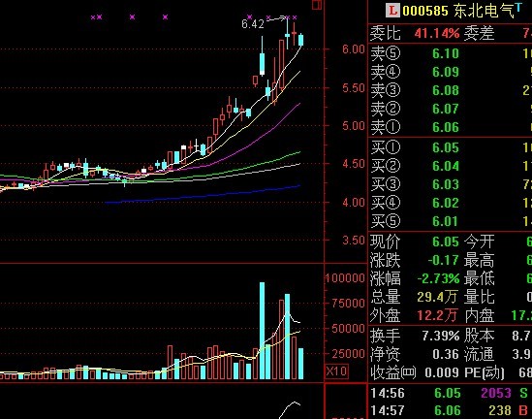Select the 14:57 trade tick row
Screen dimensions: 532x419
pyautogui.click(x=451, y=410)
